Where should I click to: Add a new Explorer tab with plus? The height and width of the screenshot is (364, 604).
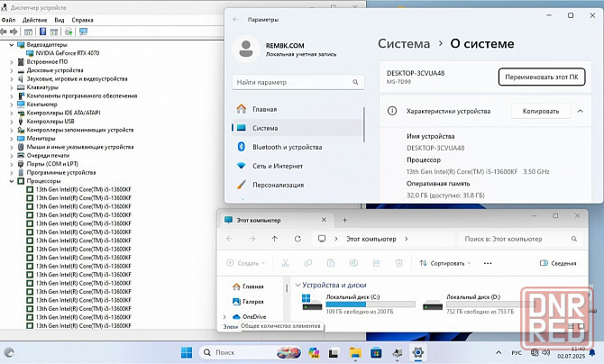pyautogui.click(x=344, y=220)
